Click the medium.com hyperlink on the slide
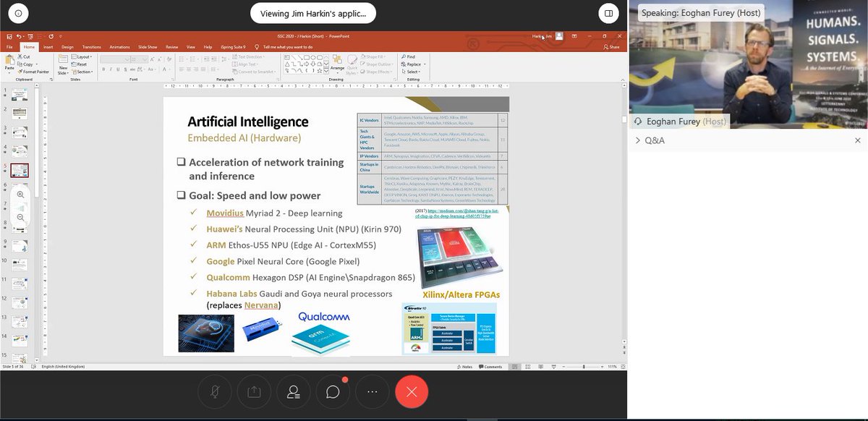Viewport: 868px width, 421px height. click(x=456, y=213)
